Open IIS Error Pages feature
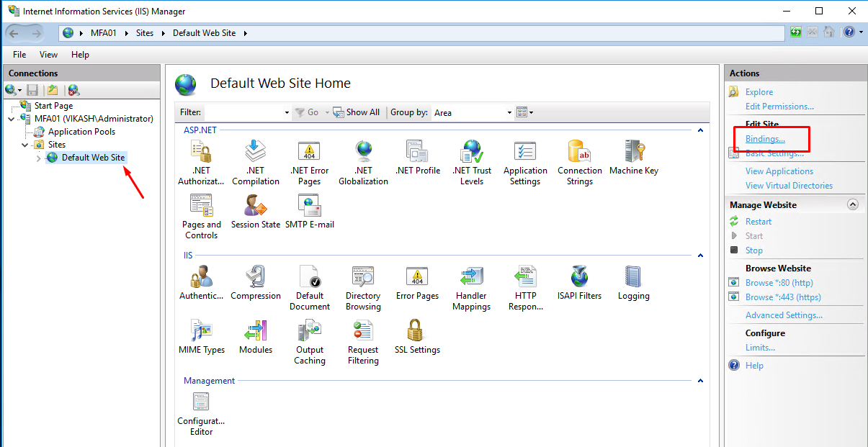This screenshot has width=868, height=447. (417, 282)
